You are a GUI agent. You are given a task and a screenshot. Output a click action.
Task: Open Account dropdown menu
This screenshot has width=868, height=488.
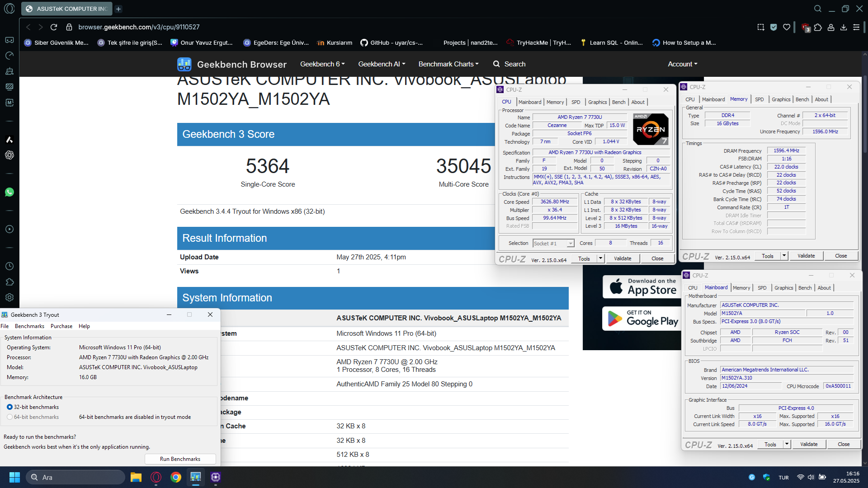coord(683,64)
